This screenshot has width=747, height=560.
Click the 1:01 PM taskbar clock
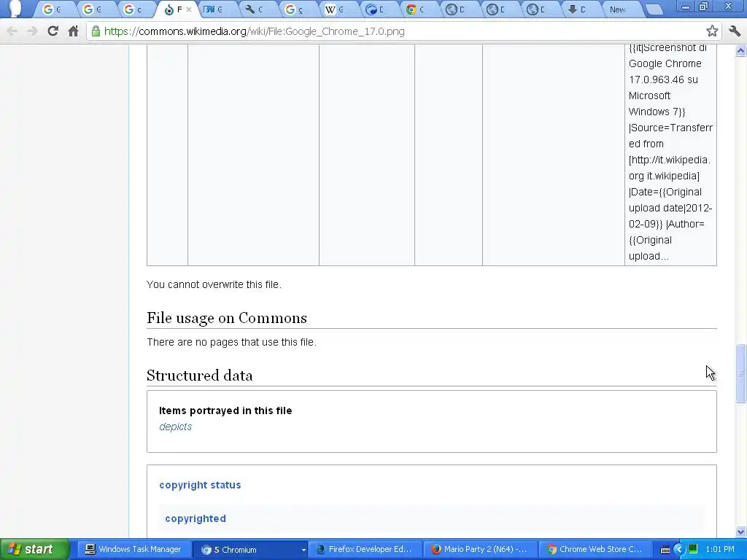point(720,550)
